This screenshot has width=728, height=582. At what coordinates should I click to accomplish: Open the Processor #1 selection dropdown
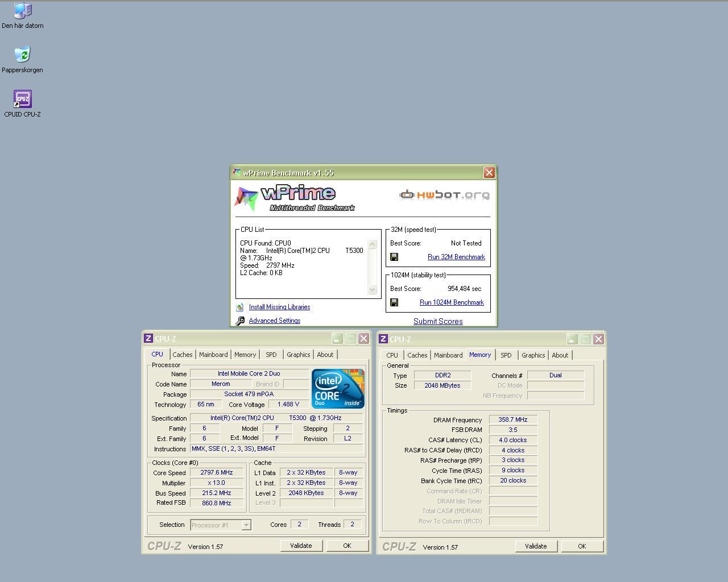point(246,525)
